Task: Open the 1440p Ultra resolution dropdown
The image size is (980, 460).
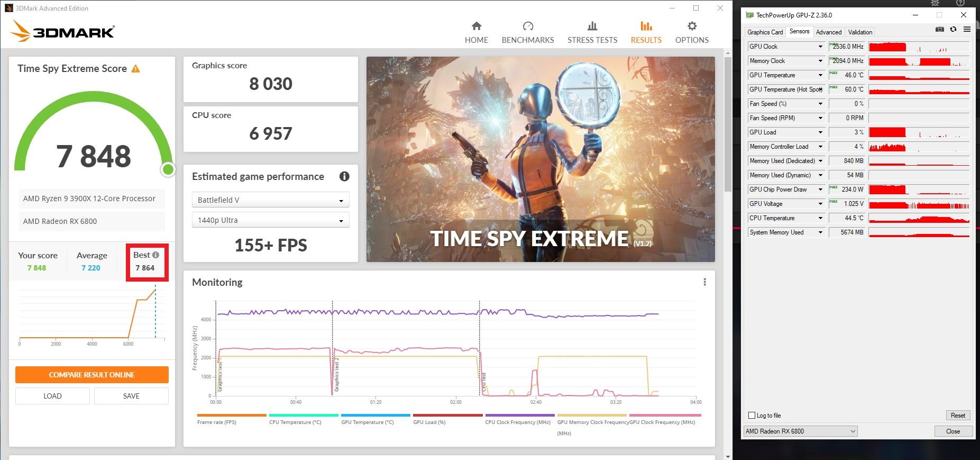Action: pos(270,220)
